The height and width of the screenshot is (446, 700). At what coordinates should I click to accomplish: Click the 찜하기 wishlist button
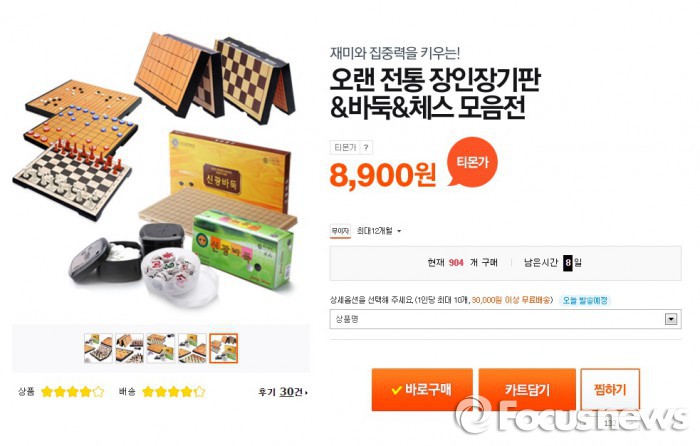pyautogui.click(x=610, y=389)
